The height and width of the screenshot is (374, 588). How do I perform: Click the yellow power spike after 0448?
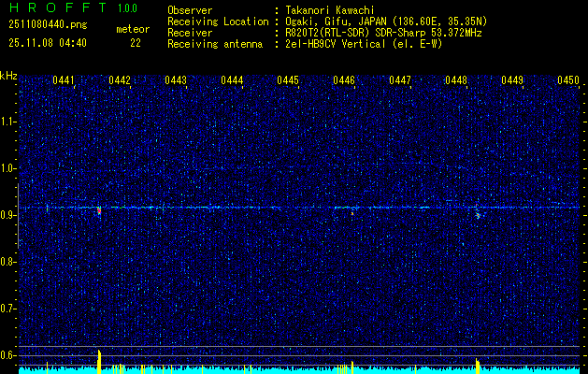(x=478, y=367)
